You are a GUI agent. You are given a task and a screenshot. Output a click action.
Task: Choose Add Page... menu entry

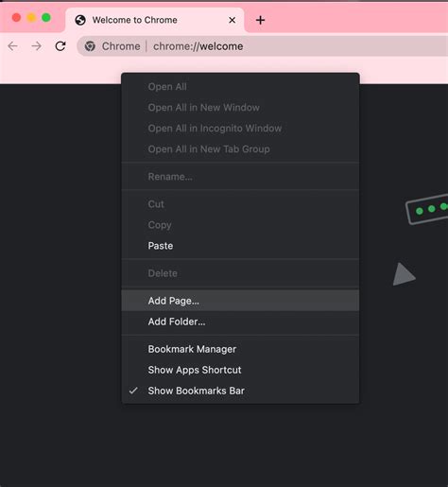pos(240,301)
